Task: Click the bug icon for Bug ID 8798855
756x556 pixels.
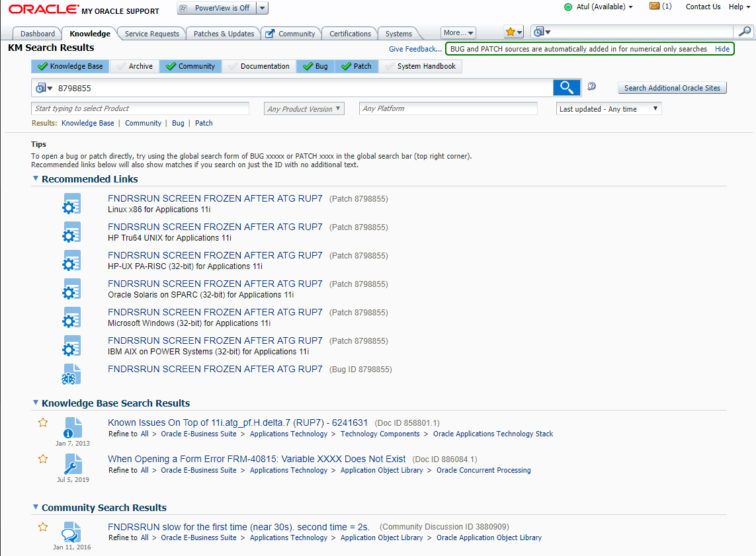Action: pos(71,374)
